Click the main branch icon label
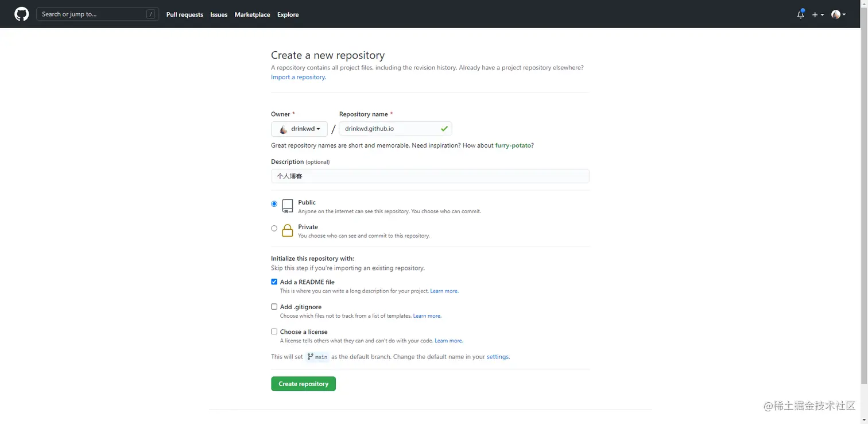Screen dimensions: 868x424 (x=317, y=357)
